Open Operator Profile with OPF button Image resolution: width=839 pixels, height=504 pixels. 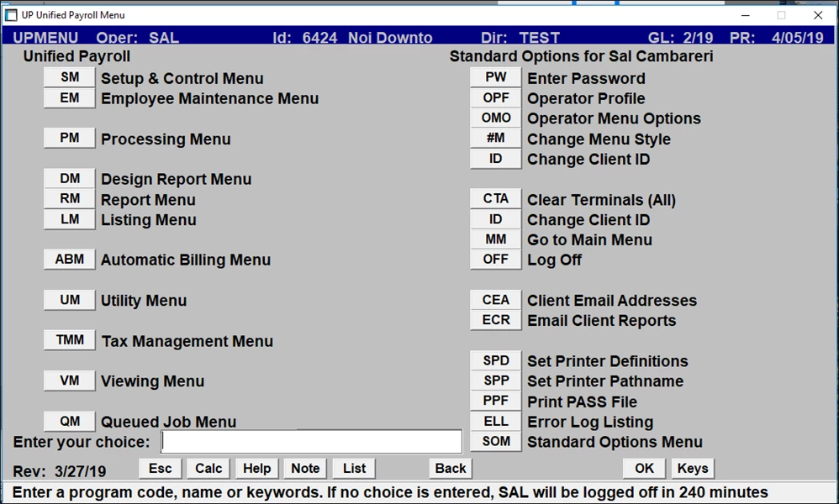496,97
